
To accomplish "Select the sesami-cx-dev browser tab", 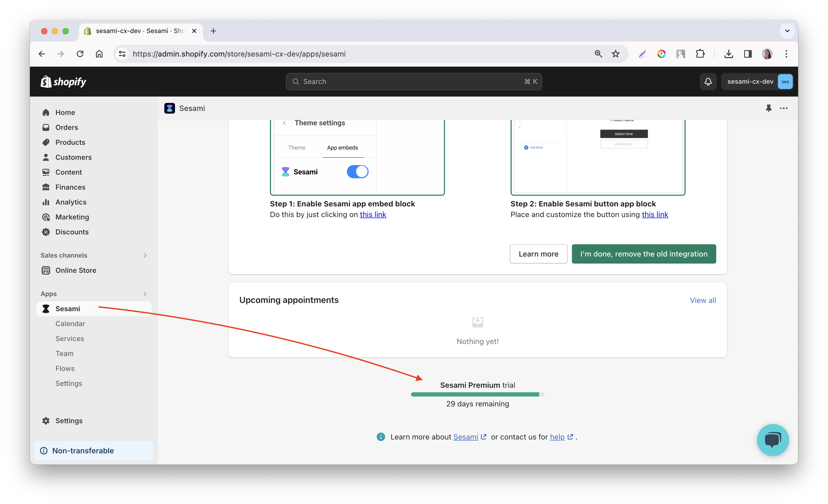I will (141, 31).
